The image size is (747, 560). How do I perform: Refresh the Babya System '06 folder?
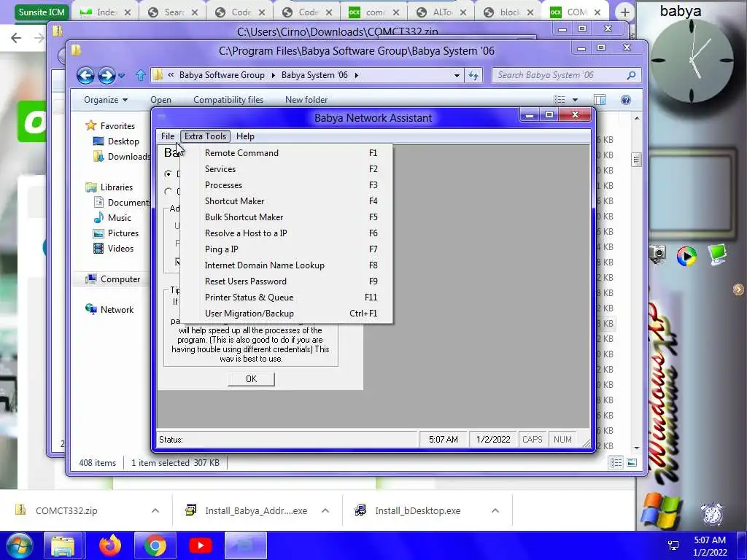(473, 75)
